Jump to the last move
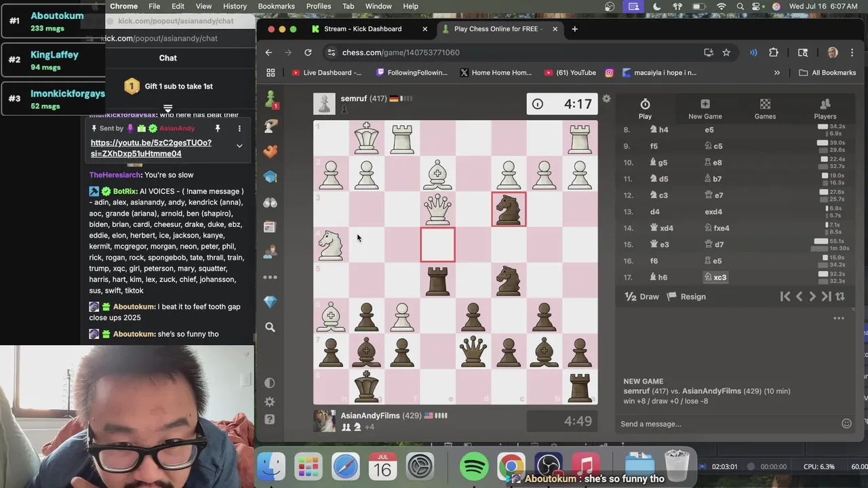 826,296
